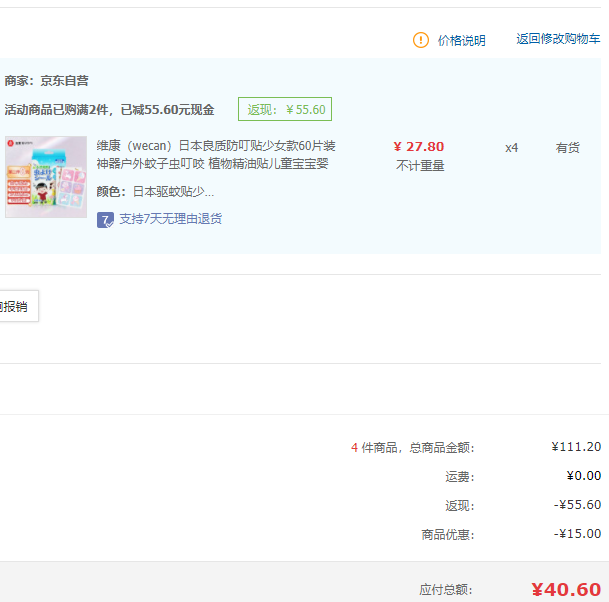The width and height of the screenshot is (609, 602).
Task: Click the total goods amount ¥111.20
Action: coord(576,447)
